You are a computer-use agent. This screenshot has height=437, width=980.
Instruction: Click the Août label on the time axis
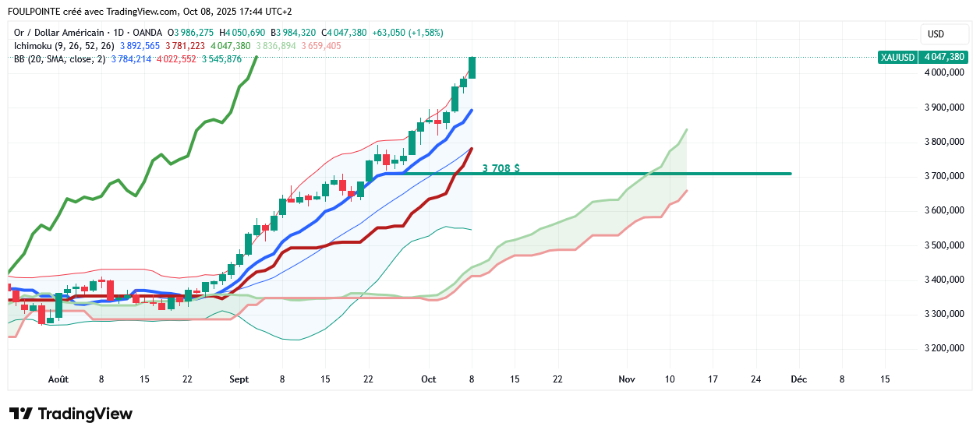[58, 379]
